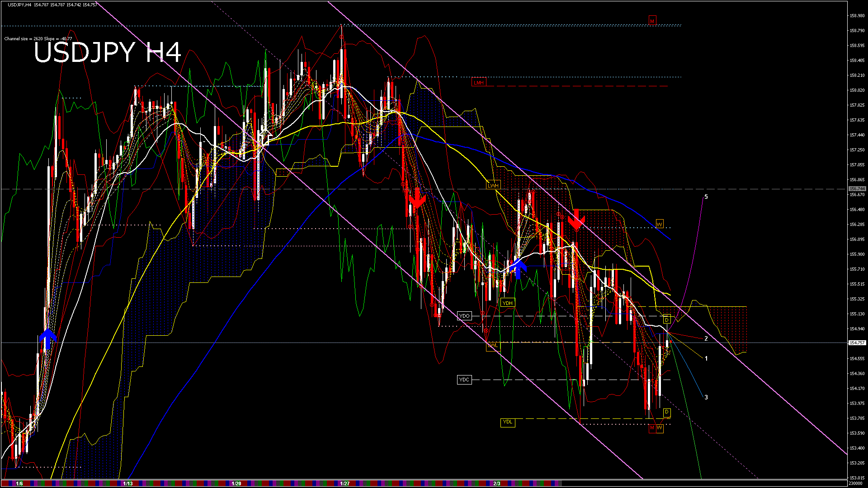Click the D label above YDL line

pos(667,412)
